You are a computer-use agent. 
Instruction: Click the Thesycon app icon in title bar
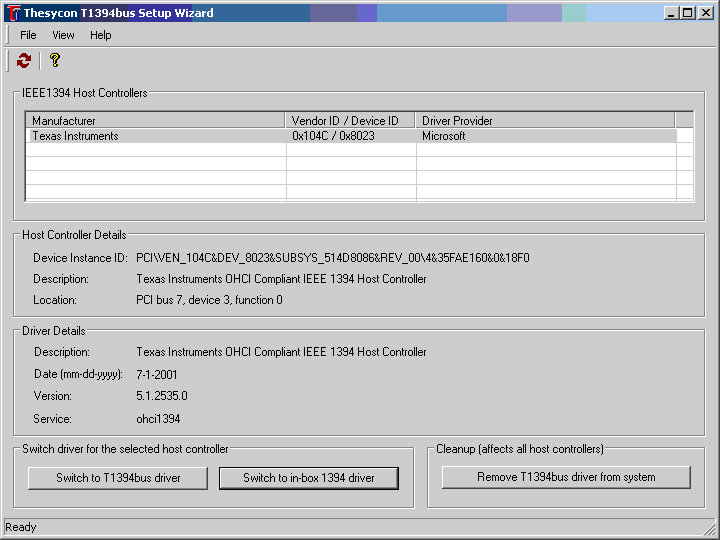point(13,13)
